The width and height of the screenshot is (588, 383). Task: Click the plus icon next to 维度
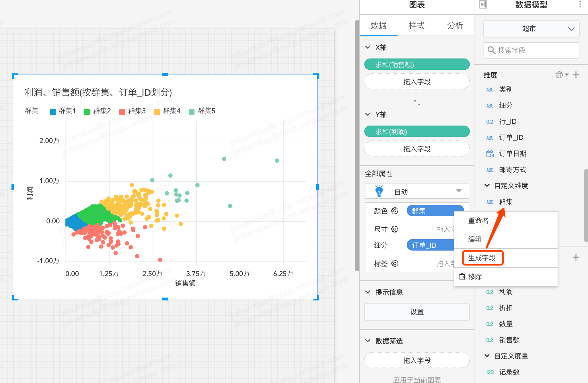tap(576, 75)
